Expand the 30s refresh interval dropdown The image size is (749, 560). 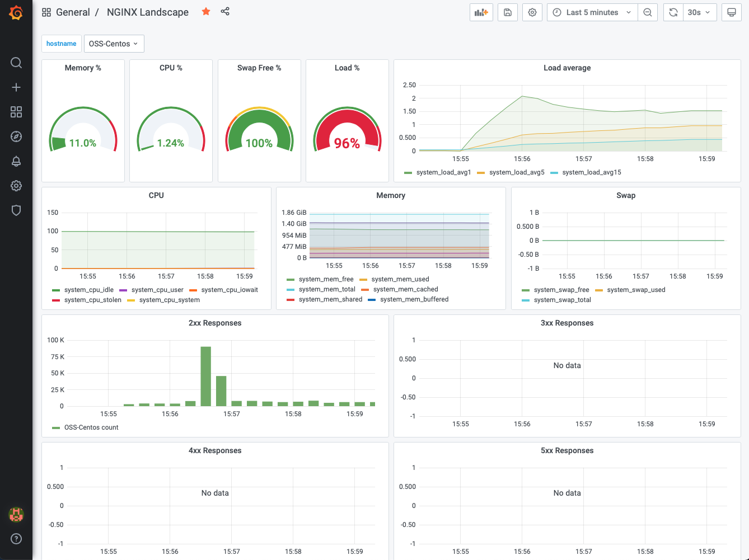pos(700,12)
